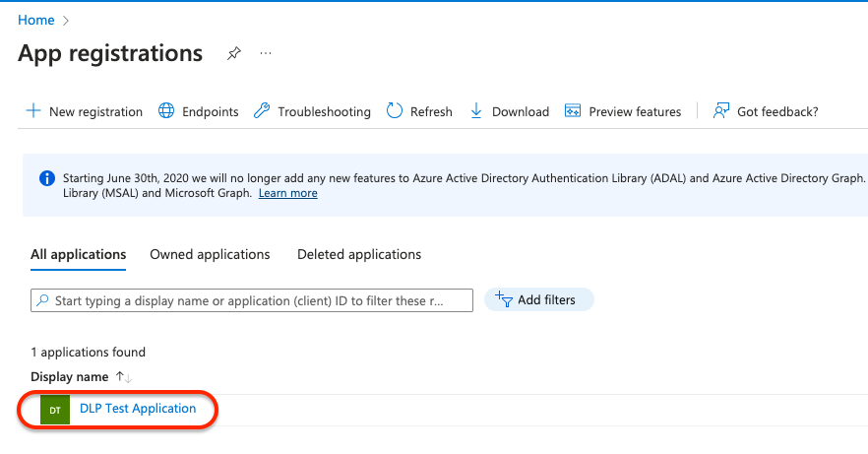Click the '1 applications found' text
This screenshot has height=454, width=868.
[x=88, y=353]
